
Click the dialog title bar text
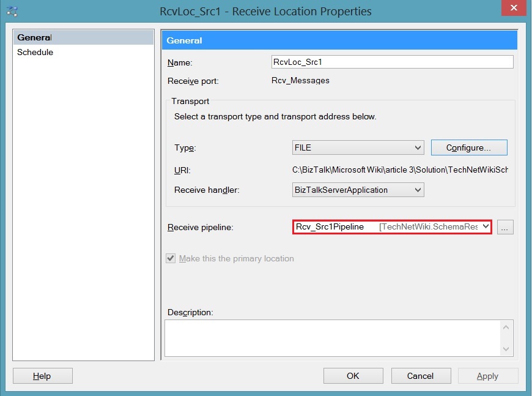click(265, 12)
